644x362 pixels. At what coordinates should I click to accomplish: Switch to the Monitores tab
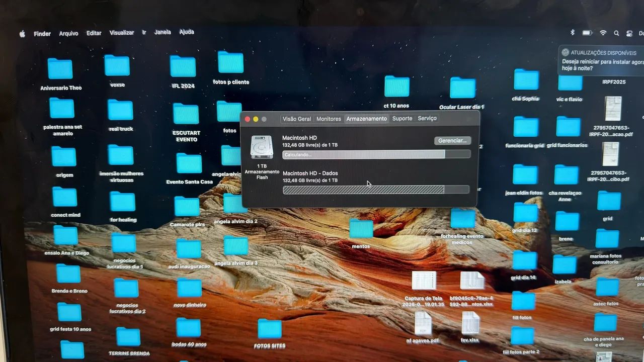(329, 119)
